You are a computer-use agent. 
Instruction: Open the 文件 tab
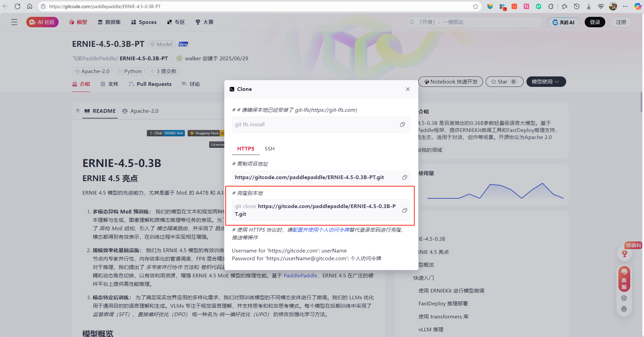[x=109, y=84]
